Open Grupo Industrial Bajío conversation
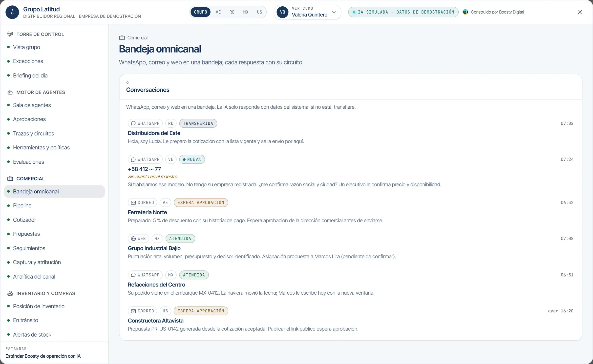Viewport: 593px width, 364px height. (351, 248)
